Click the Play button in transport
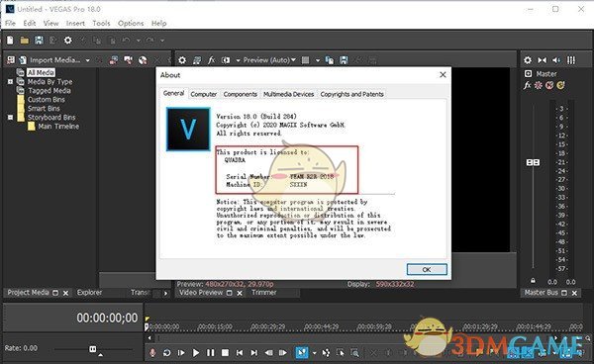The image size is (594, 364). pos(196,353)
